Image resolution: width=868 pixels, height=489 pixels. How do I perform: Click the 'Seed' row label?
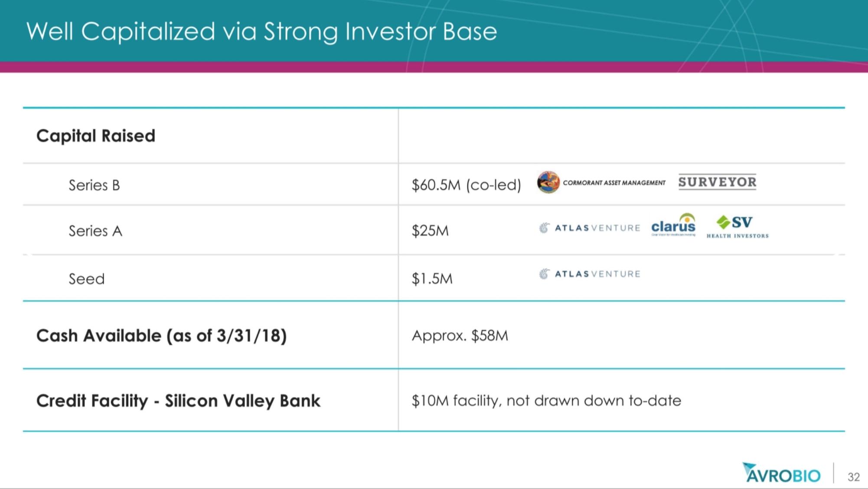click(x=87, y=279)
